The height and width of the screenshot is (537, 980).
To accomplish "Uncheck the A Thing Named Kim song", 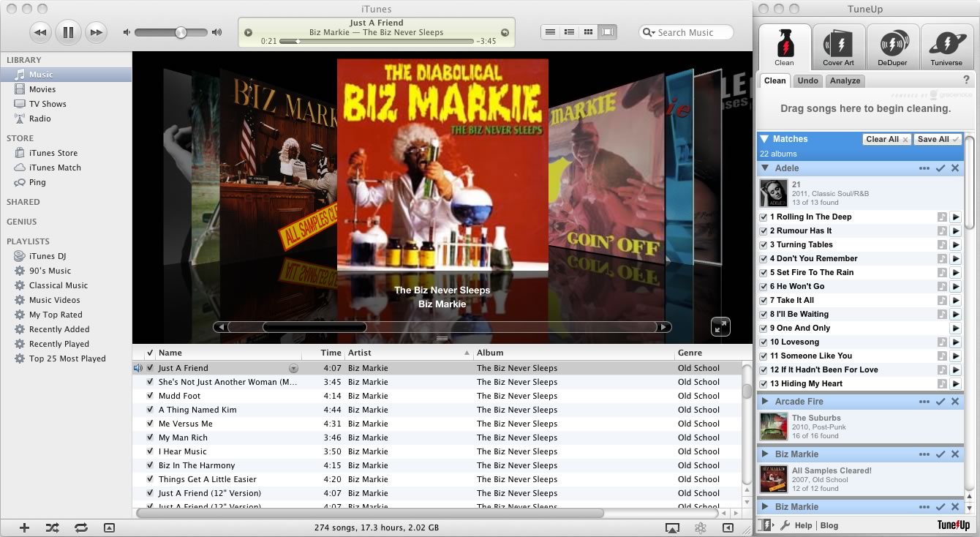I will click(150, 410).
